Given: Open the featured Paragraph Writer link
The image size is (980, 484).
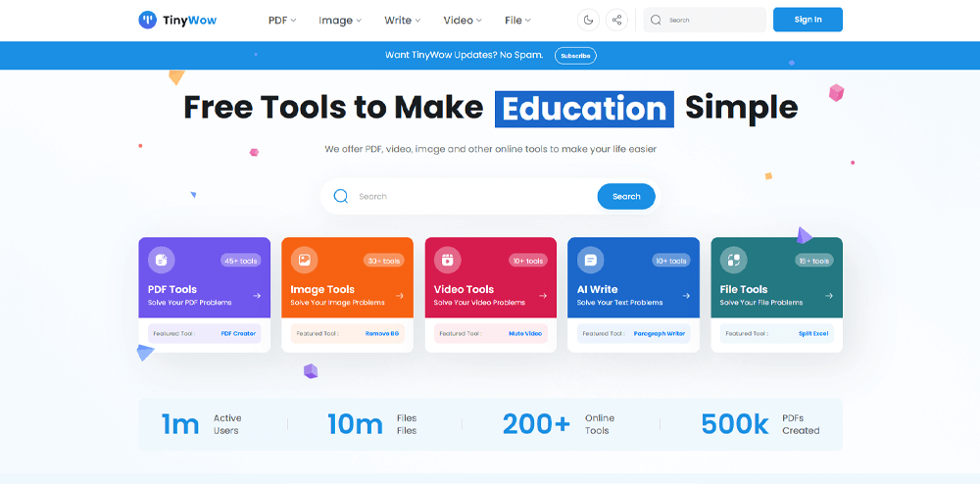Looking at the screenshot, I should point(659,333).
